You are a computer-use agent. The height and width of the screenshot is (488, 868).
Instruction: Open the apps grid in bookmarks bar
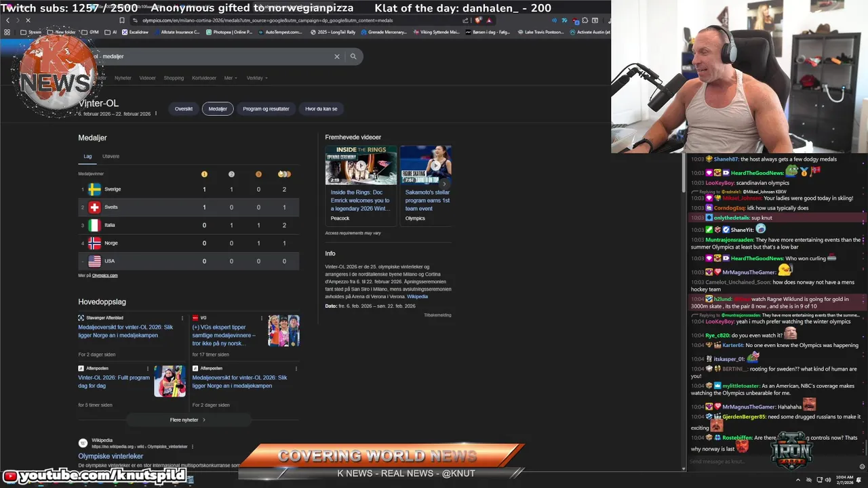pos(7,32)
